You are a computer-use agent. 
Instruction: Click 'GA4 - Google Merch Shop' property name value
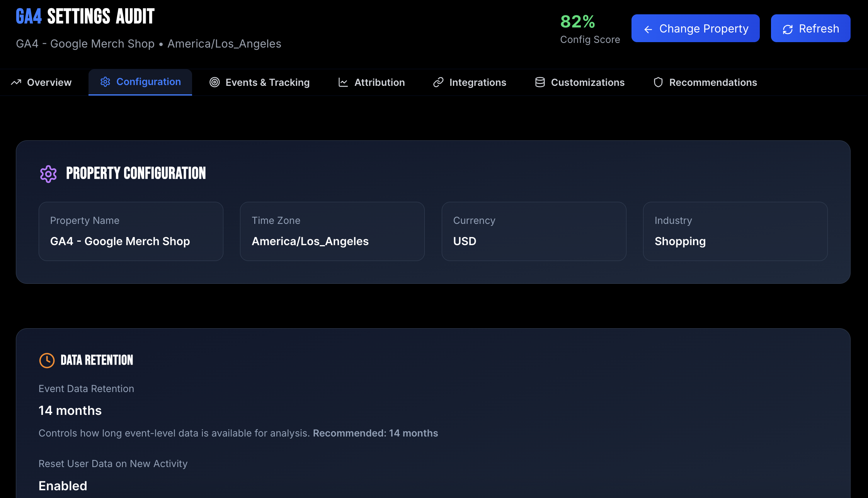pyautogui.click(x=120, y=242)
